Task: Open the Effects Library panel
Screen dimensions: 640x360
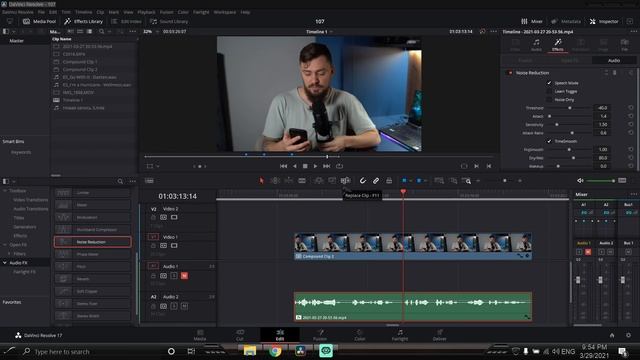Action: pos(83,21)
